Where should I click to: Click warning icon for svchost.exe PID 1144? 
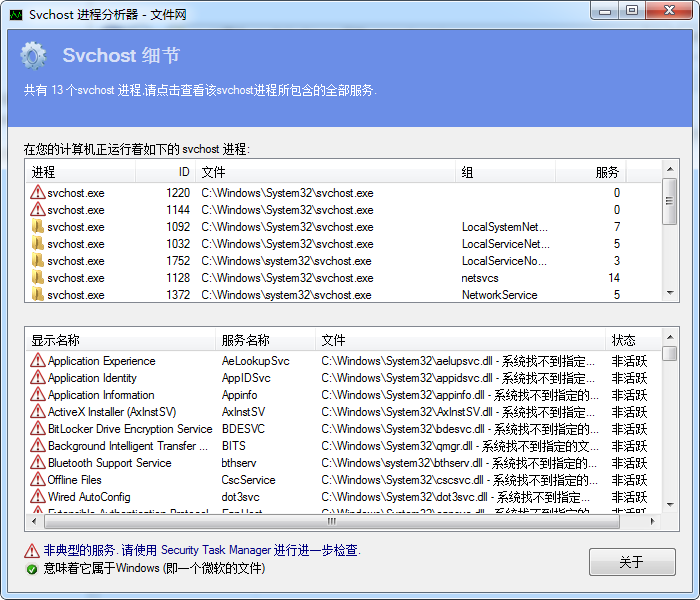click(38, 210)
